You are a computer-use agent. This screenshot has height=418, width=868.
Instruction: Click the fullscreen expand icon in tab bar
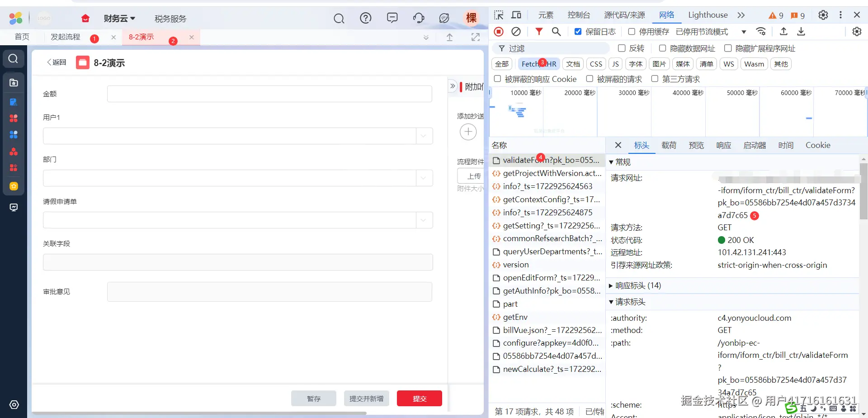point(475,37)
